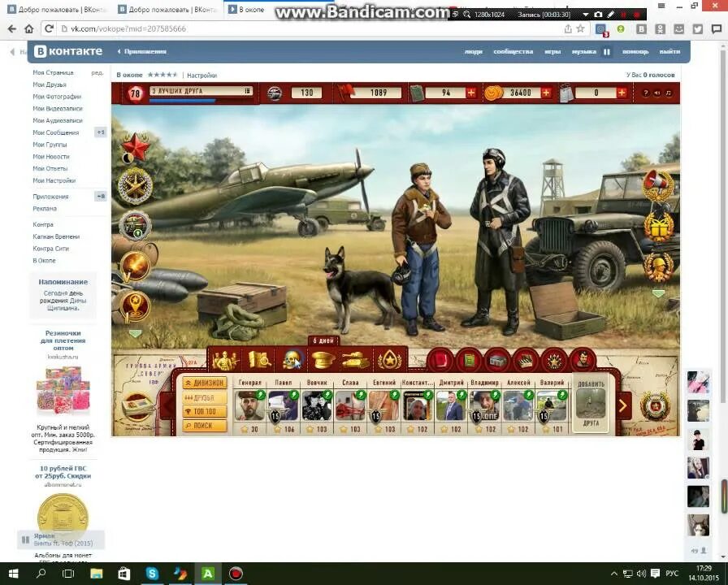Open File Explorer from the taskbar
Viewport: 728px width, 585px height.
pyautogui.click(x=96, y=574)
